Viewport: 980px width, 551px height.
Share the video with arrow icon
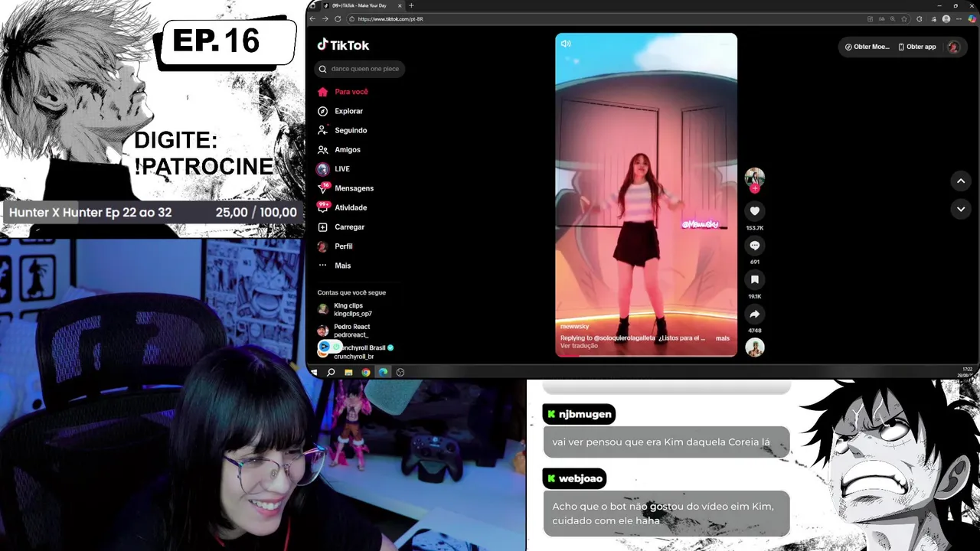754,315
